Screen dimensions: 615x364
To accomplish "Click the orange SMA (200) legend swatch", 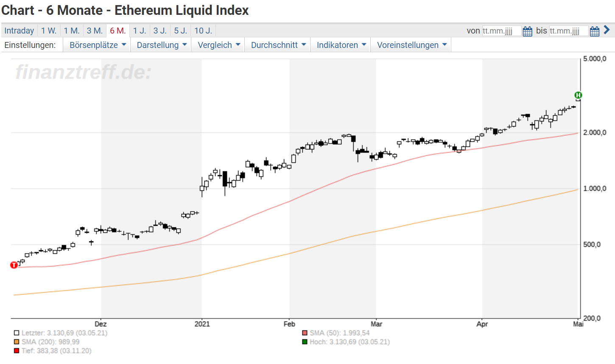I will (x=17, y=342).
